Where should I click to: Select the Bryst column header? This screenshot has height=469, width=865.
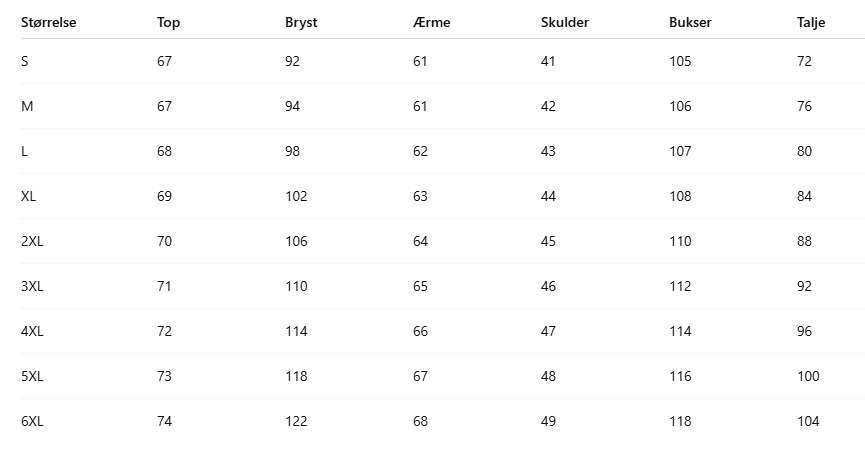[301, 22]
